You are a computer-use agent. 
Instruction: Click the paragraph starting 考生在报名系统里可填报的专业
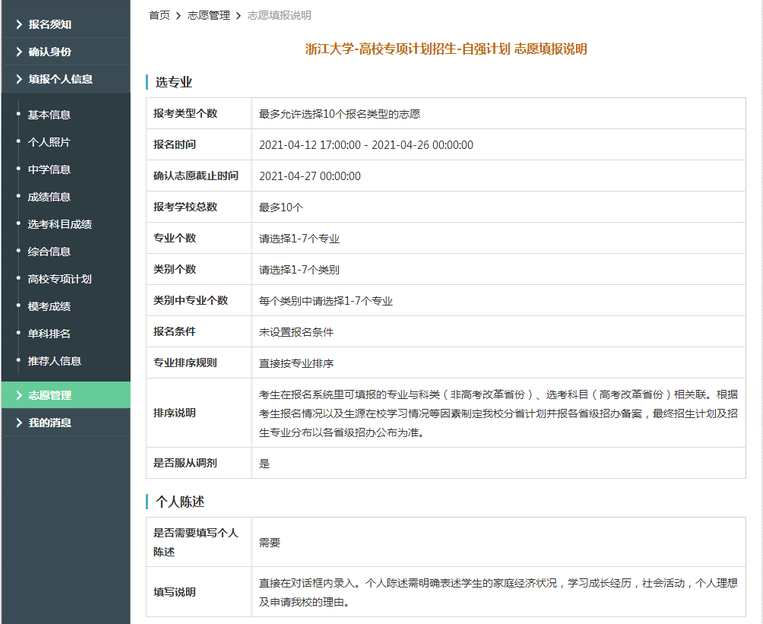click(498, 413)
